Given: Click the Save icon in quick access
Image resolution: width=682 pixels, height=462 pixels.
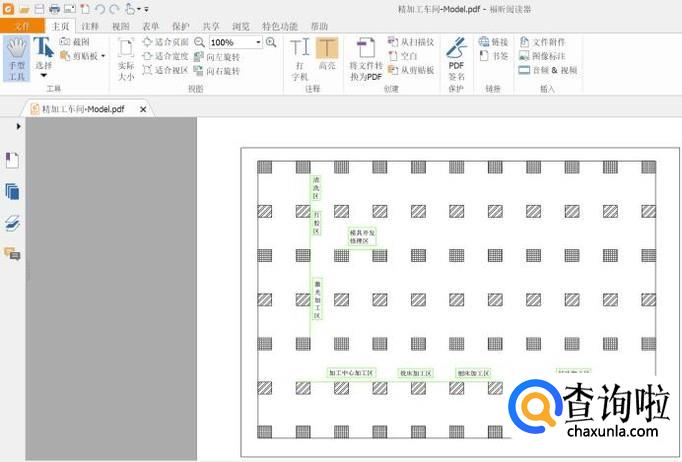Looking at the screenshot, I should pyautogui.click(x=39, y=9).
